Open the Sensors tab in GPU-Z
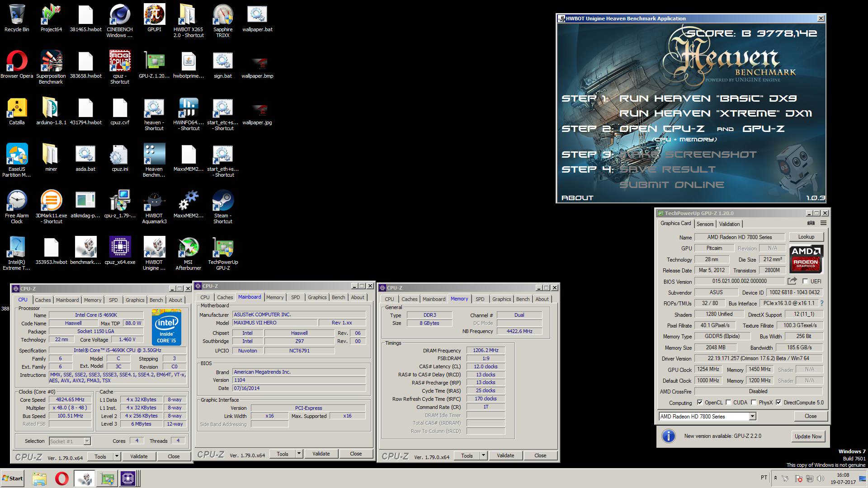The image size is (868, 488). tap(705, 224)
